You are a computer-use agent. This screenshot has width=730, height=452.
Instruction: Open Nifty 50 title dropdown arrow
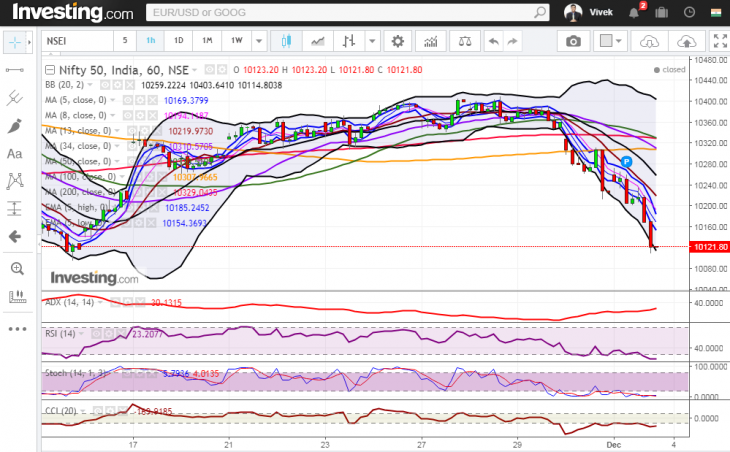click(195, 70)
